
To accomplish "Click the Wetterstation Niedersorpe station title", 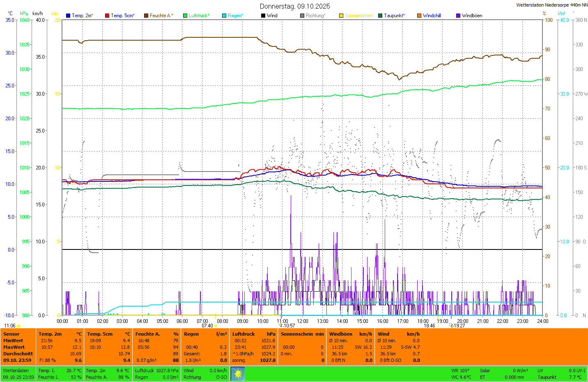I will pyautogui.click(x=551, y=5).
